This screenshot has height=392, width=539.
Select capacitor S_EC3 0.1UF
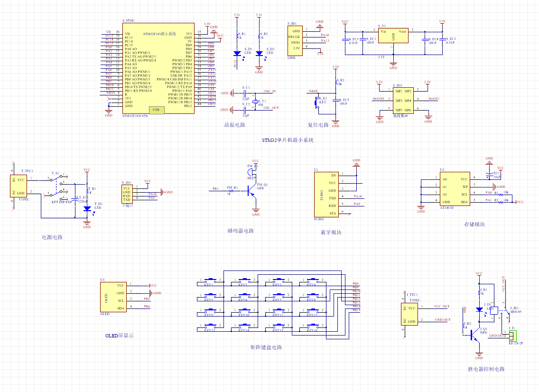(345, 40)
